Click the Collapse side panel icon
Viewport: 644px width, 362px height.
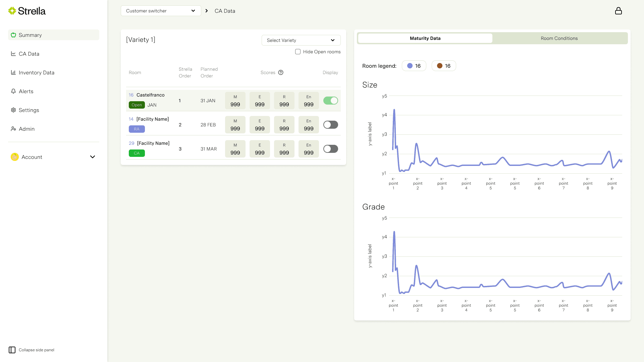[12, 350]
